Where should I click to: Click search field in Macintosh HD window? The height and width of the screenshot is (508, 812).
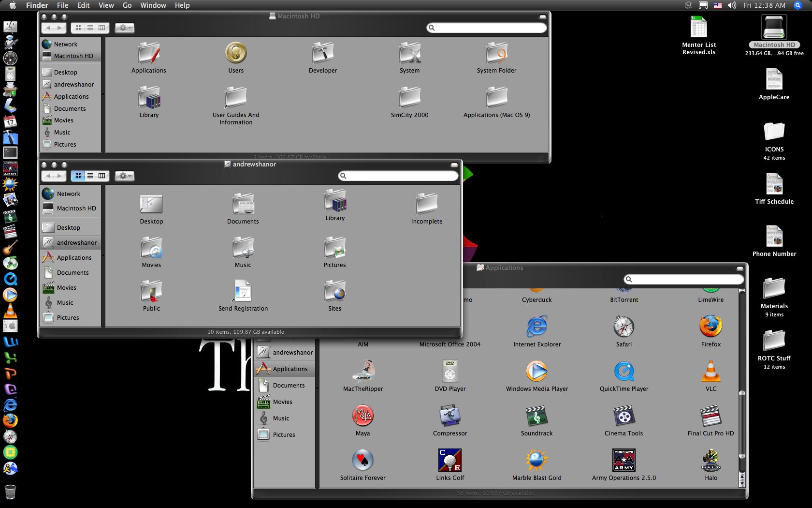coord(487,28)
